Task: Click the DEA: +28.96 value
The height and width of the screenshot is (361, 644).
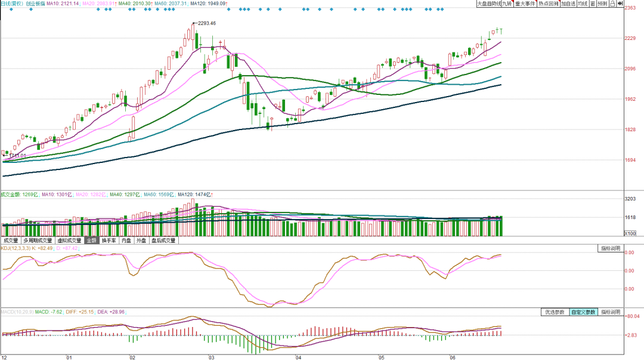Action: pos(111,312)
